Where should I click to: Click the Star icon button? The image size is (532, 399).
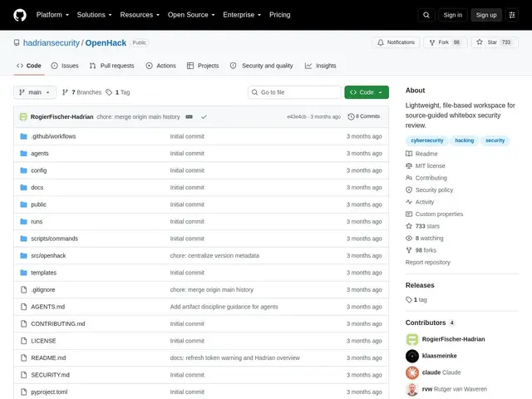[x=480, y=42]
